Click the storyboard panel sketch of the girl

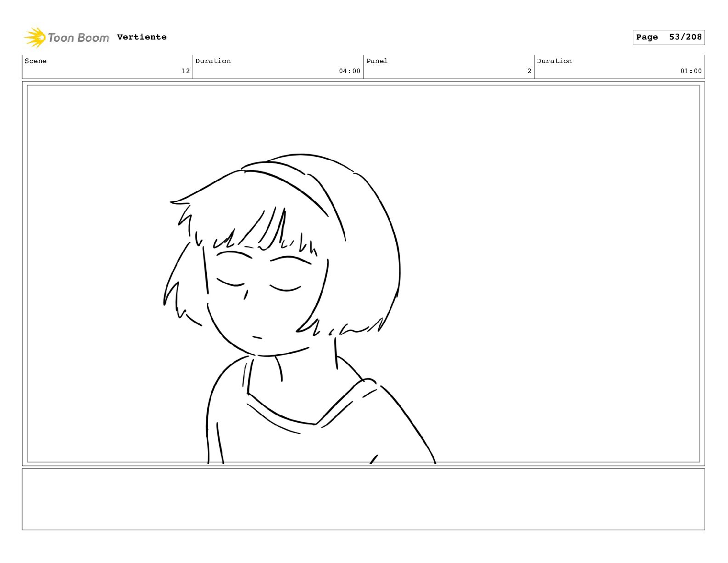click(363, 274)
